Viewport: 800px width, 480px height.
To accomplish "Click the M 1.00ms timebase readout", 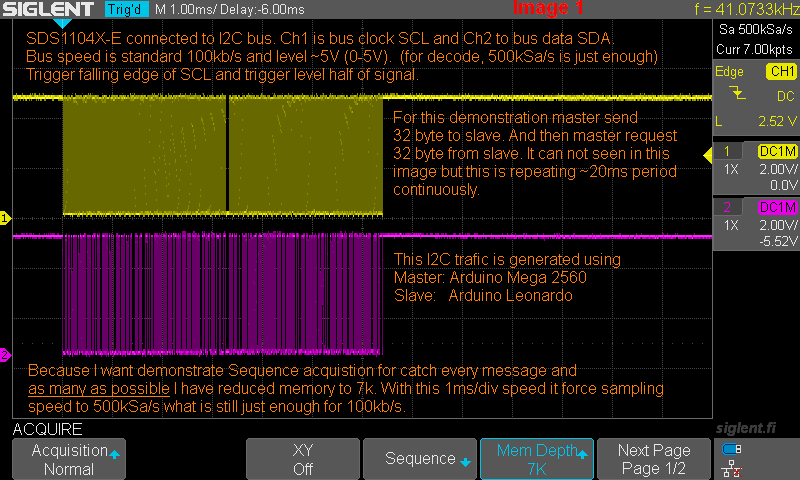I will click(187, 9).
